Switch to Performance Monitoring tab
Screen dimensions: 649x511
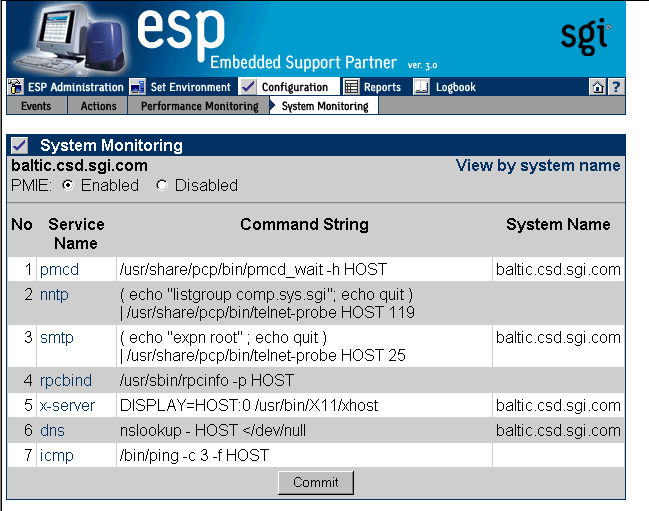[200, 106]
